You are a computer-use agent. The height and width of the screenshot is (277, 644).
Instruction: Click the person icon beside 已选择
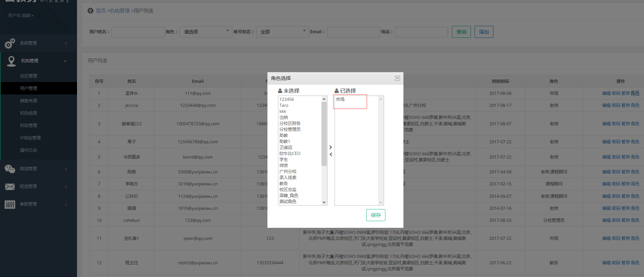tap(337, 91)
